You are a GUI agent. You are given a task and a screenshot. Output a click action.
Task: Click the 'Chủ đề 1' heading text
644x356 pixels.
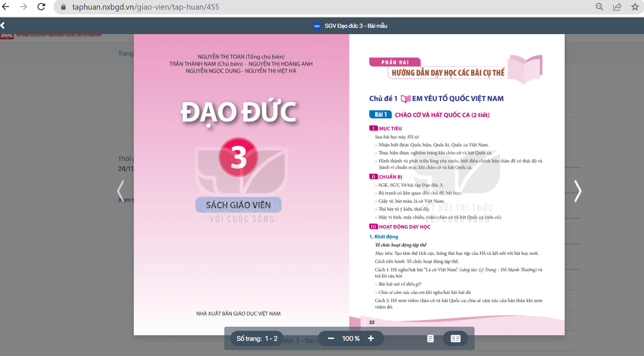(x=383, y=99)
